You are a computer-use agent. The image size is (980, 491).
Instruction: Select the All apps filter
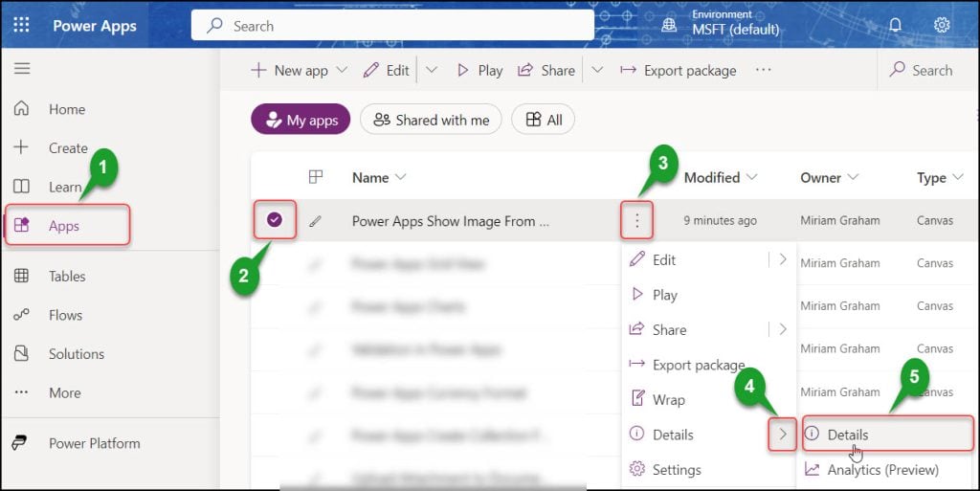tap(543, 120)
